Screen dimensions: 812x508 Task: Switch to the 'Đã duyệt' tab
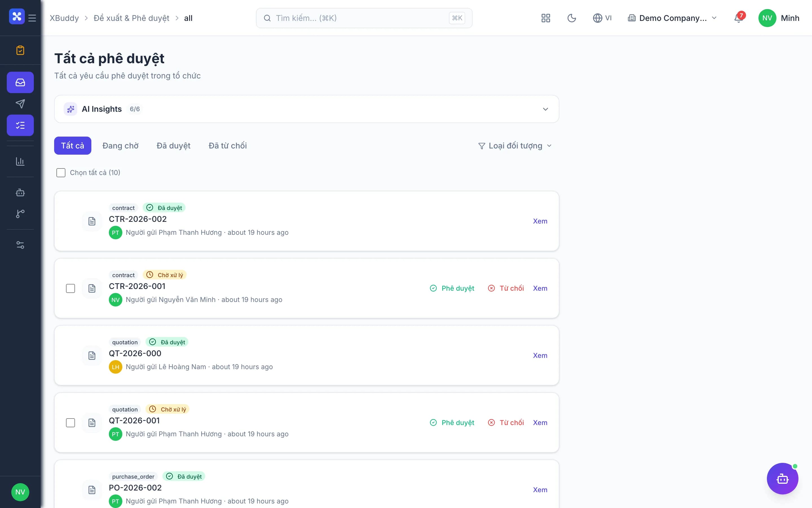(173, 145)
